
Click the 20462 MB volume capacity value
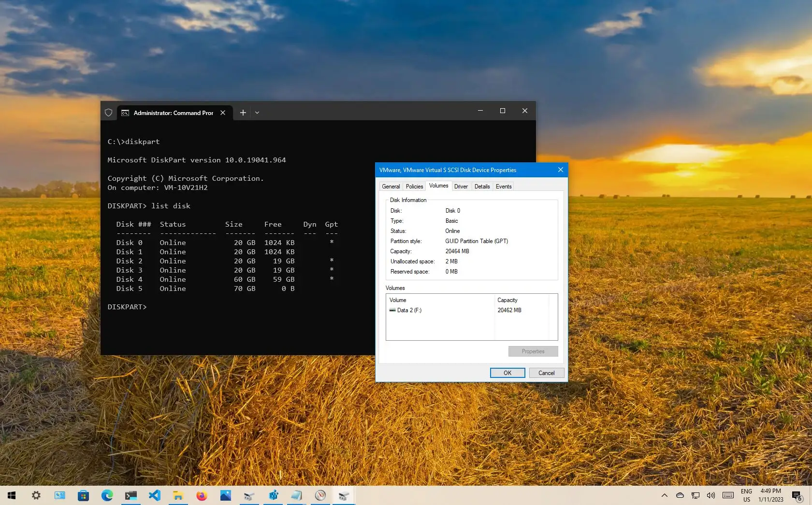point(509,310)
